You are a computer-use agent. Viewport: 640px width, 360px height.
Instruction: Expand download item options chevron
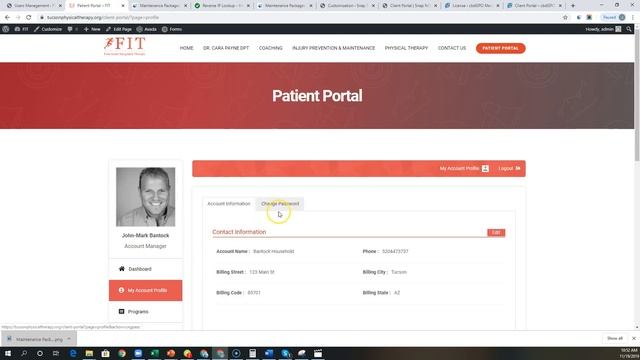pyautogui.click(x=69, y=339)
